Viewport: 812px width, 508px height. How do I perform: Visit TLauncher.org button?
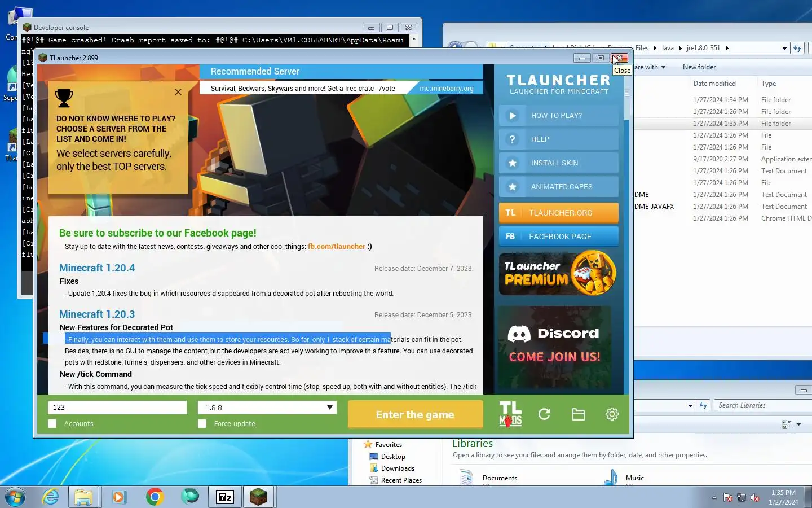tap(558, 213)
